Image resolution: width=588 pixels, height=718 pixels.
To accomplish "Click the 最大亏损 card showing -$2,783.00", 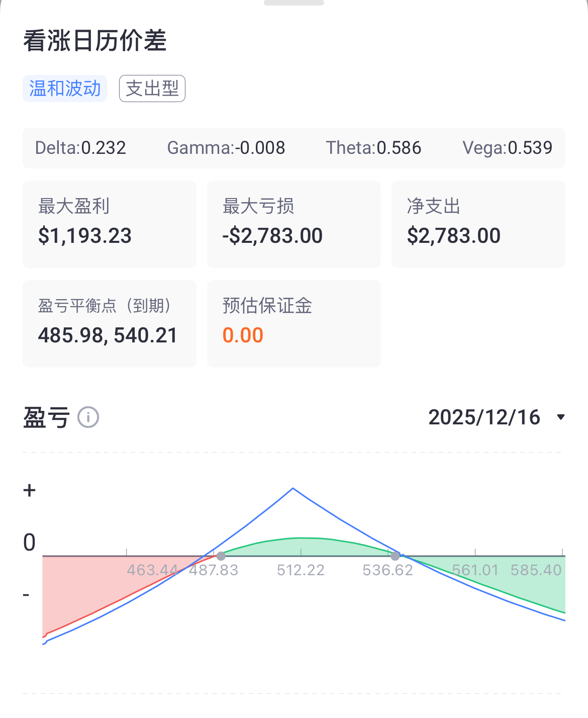I will 293,224.
